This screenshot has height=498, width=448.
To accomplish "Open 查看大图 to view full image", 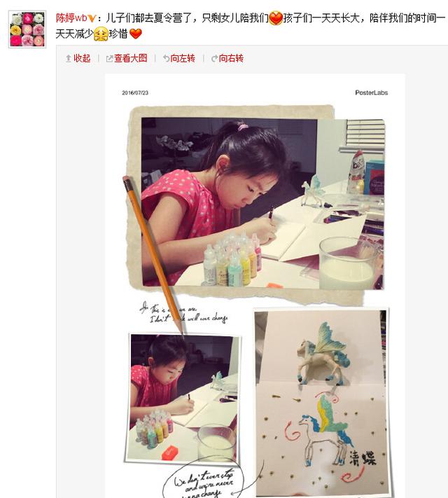I will [131, 58].
